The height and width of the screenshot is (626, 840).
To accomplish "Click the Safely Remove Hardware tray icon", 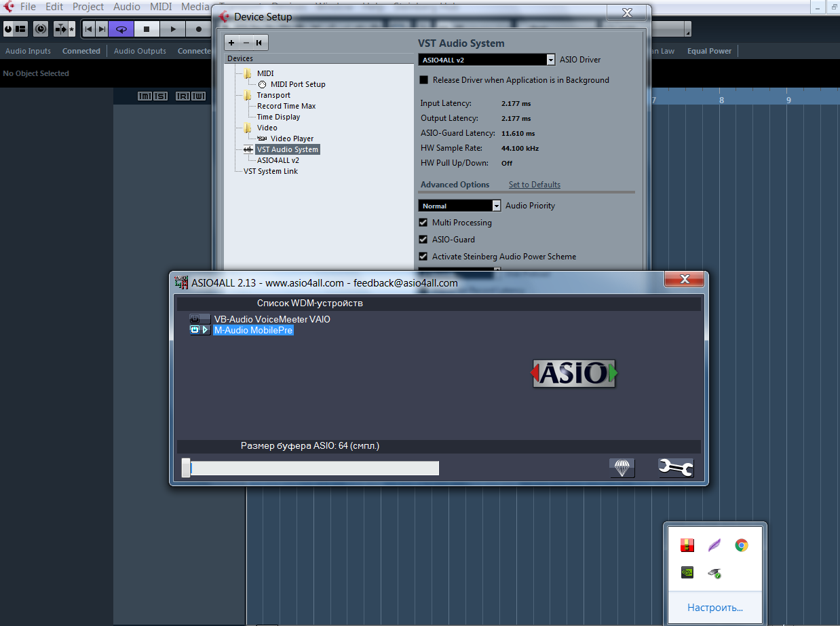I will coord(714,572).
